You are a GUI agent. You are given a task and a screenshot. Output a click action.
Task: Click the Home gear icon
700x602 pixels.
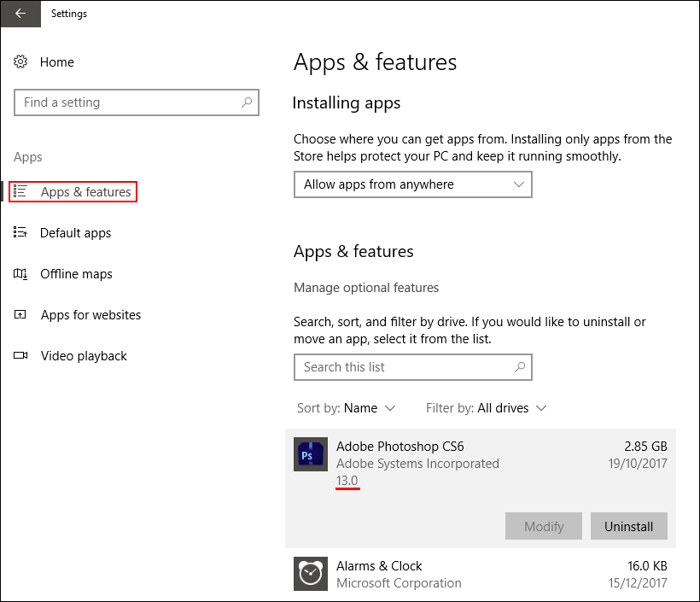click(x=20, y=61)
